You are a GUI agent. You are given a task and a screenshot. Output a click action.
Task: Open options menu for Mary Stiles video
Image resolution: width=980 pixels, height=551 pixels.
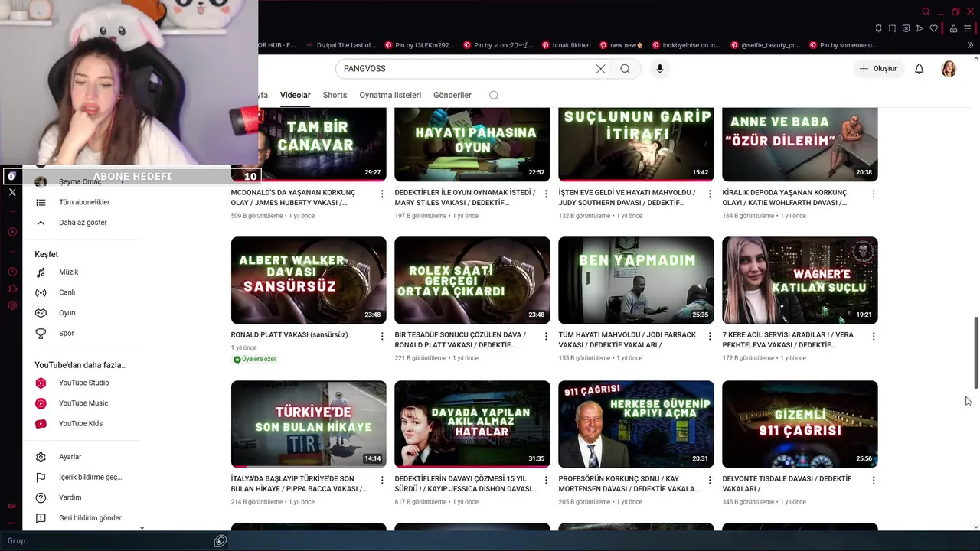click(x=546, y=194)
